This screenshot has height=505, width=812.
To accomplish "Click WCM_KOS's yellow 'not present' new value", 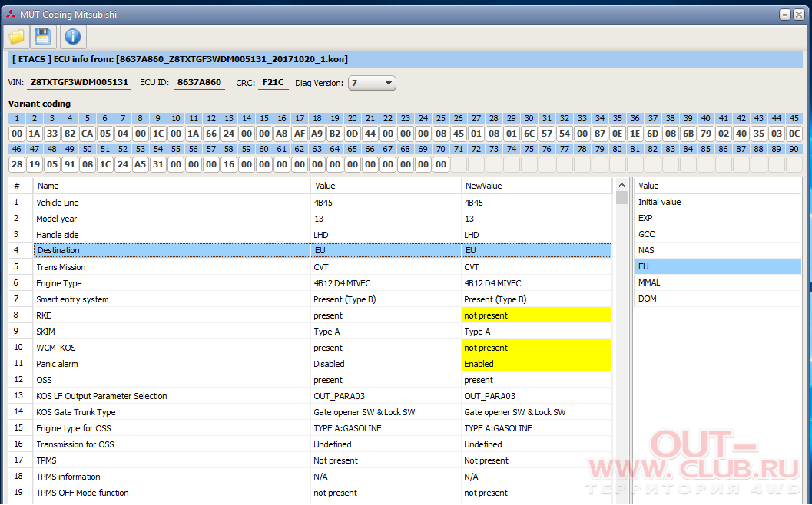I will pyautogui.click(x=536, y=347).
